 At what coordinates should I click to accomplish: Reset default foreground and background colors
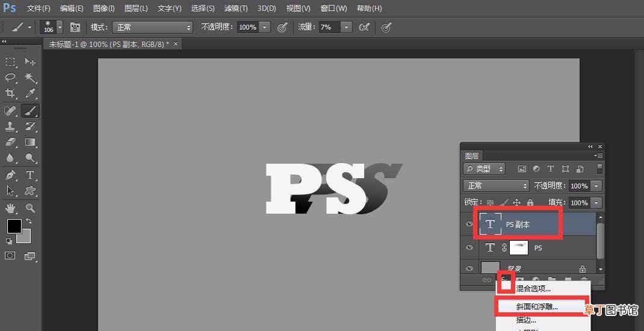pyautogui.click(x=8, y=241)
